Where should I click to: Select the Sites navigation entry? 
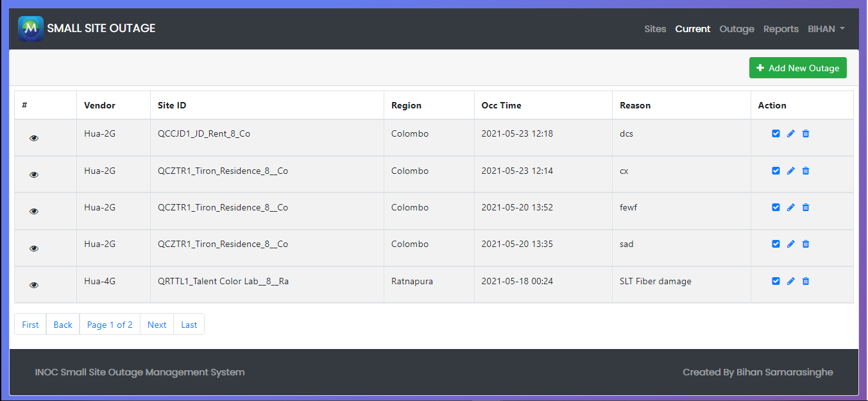(655, 28)
